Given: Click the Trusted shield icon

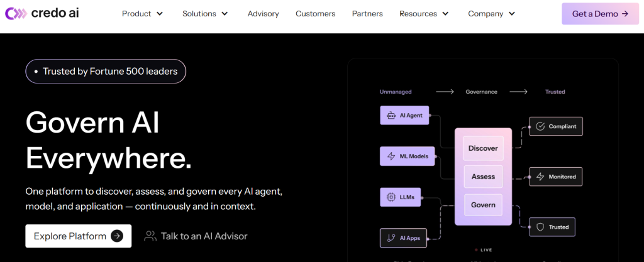Looking at the screenshot, I should click(540, 227).
